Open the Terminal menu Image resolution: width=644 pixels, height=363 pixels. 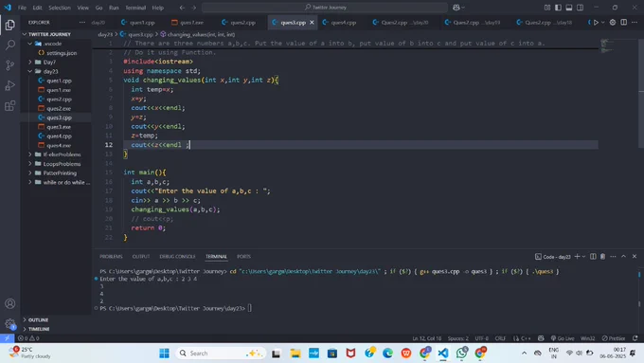[x=135, y=8]
